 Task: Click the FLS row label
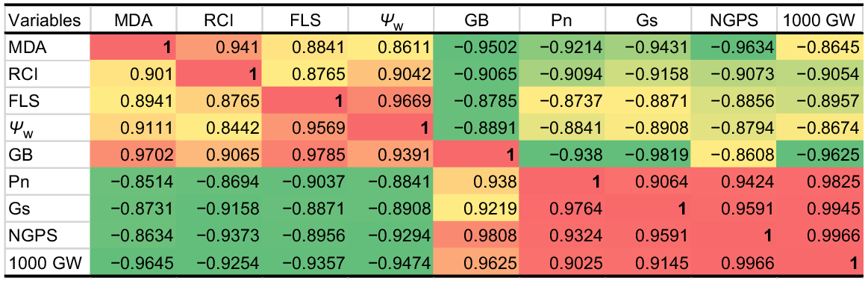coord(45,102)
